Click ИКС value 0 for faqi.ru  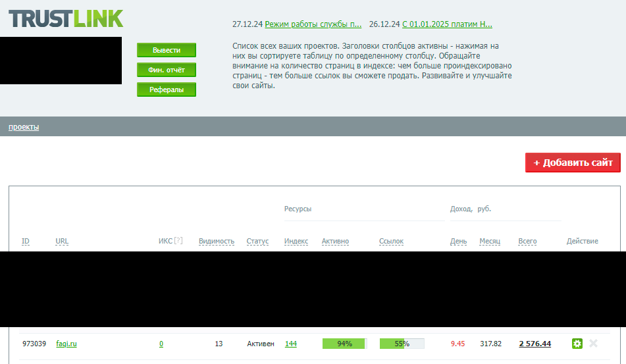pos(161,344)
